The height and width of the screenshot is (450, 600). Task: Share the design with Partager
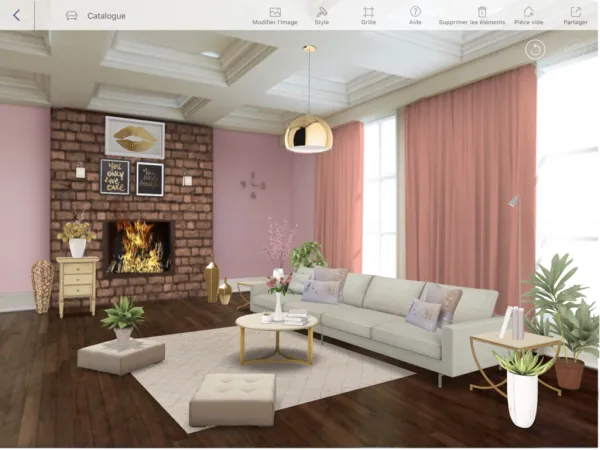575,15
